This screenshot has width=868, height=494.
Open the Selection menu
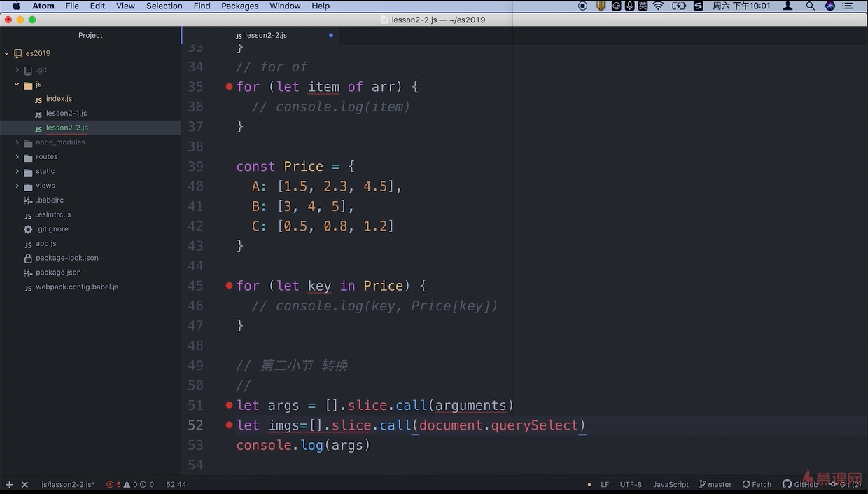tap(164, 6)
